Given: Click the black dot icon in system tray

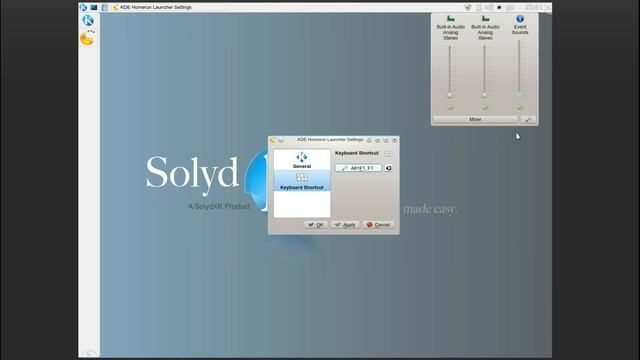Looking at the screenshot, I should click(x=499, y=7).
